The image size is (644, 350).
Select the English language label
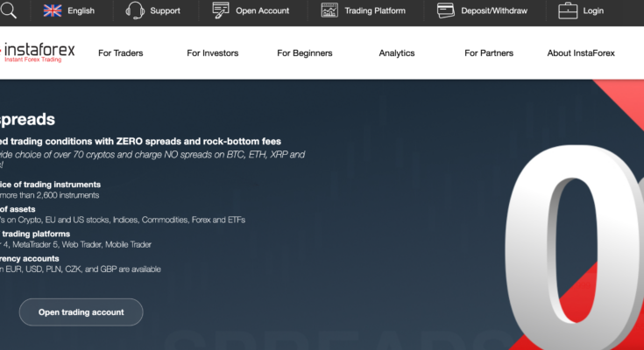click(81, 10)
